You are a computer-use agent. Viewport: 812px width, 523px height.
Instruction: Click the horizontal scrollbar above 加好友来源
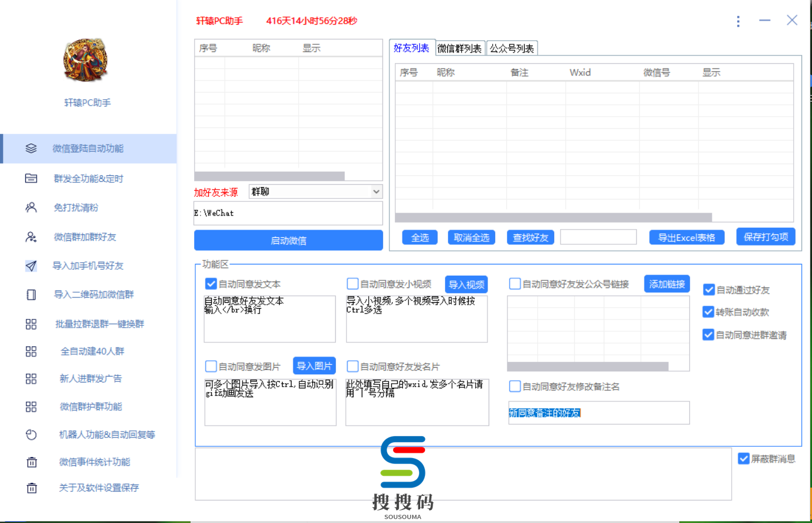pyautogui.click(x=270, y=176)
